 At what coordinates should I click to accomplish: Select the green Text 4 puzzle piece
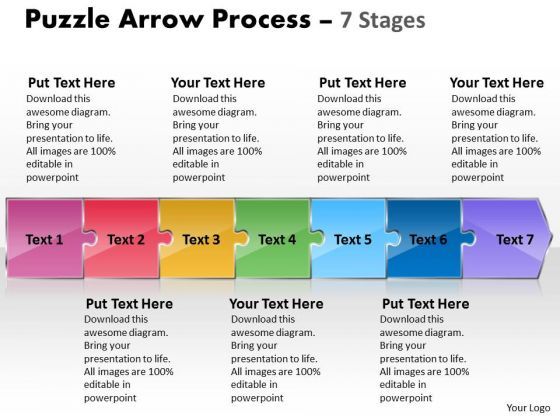click(273, 239)
